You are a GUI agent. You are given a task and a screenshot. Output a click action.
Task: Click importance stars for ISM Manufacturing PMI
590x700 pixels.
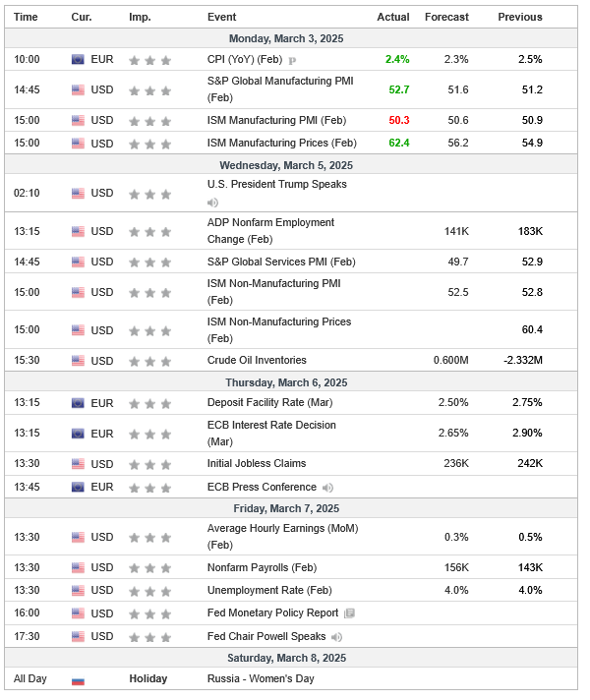(x=150, y=122)
